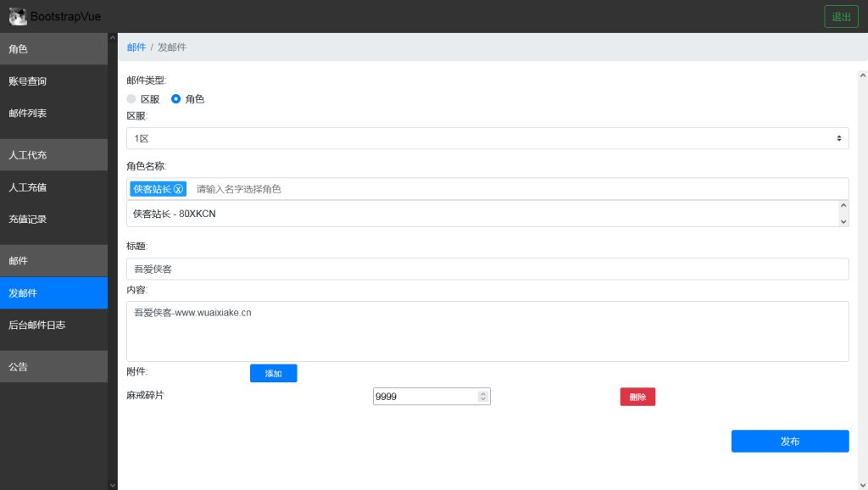The image size is (868, 490).
Task: Select 侠客站长 - 80XKCN from results list
Action: click(175, 214)
